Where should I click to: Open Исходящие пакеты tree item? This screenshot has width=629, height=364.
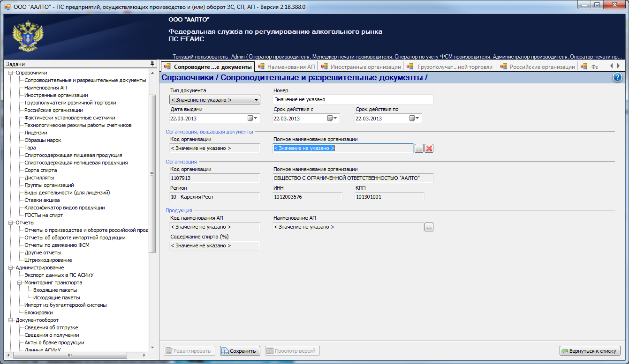coord(56,297)
